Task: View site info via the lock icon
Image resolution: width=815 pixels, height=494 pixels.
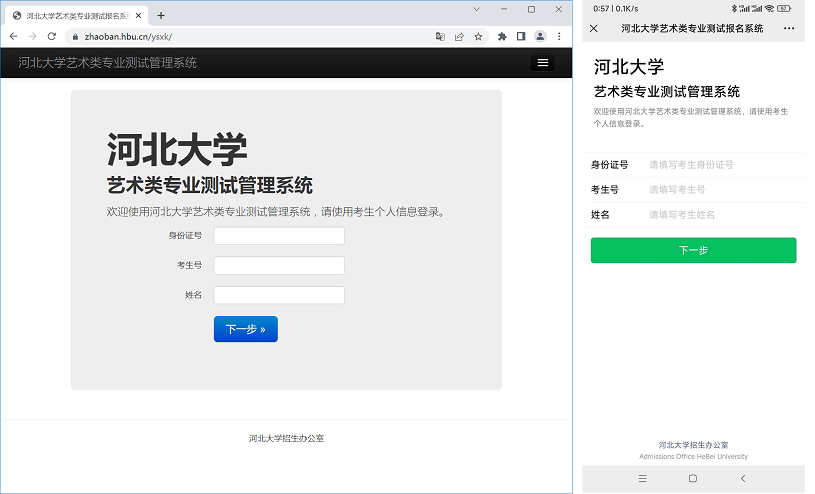Action: pos(75,36)
